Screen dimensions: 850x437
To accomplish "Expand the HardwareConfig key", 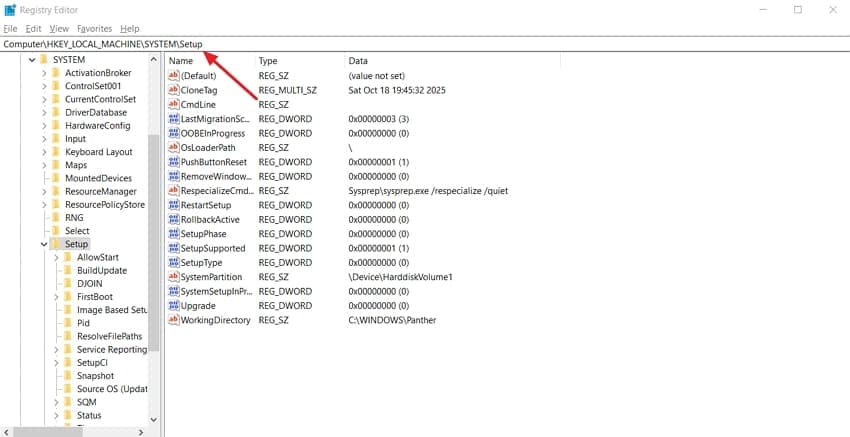I will (x=44, y=125).
